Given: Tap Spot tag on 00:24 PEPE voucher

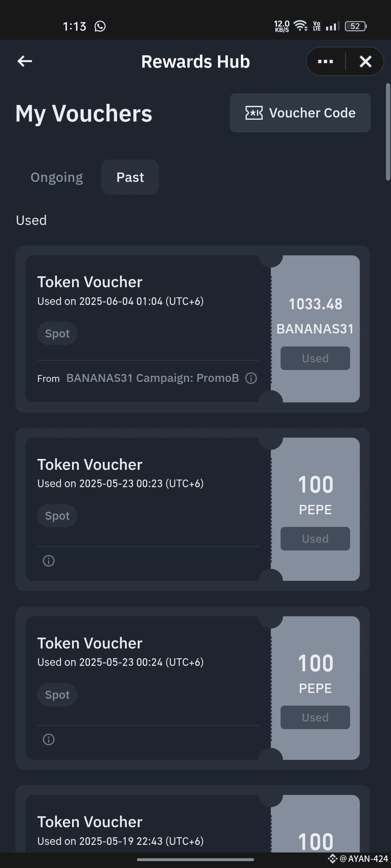Looking at the screenshot, I should [57, 694].
